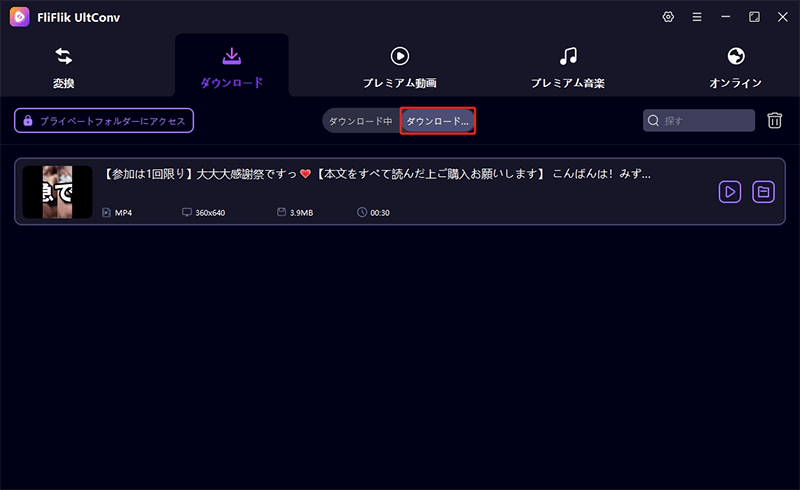This screenshot has height=490, width=800.
Task: Open the file location folder icon
Action: 763,191
